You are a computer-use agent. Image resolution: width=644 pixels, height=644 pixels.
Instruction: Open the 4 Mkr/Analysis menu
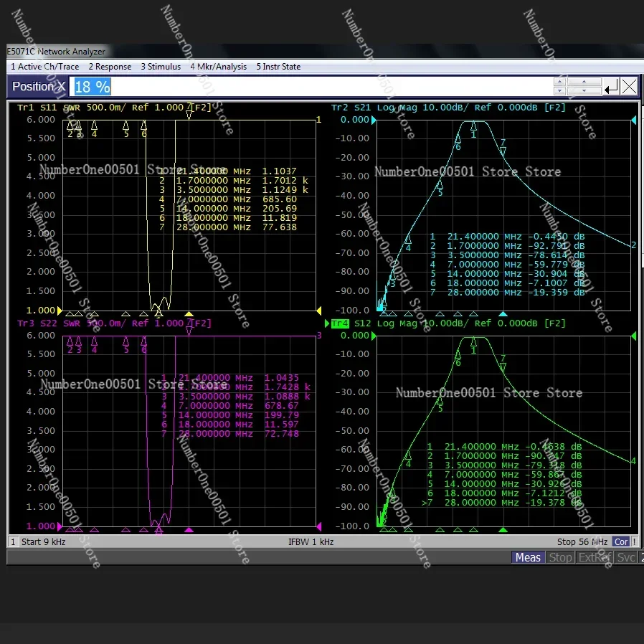pos(219,67)
